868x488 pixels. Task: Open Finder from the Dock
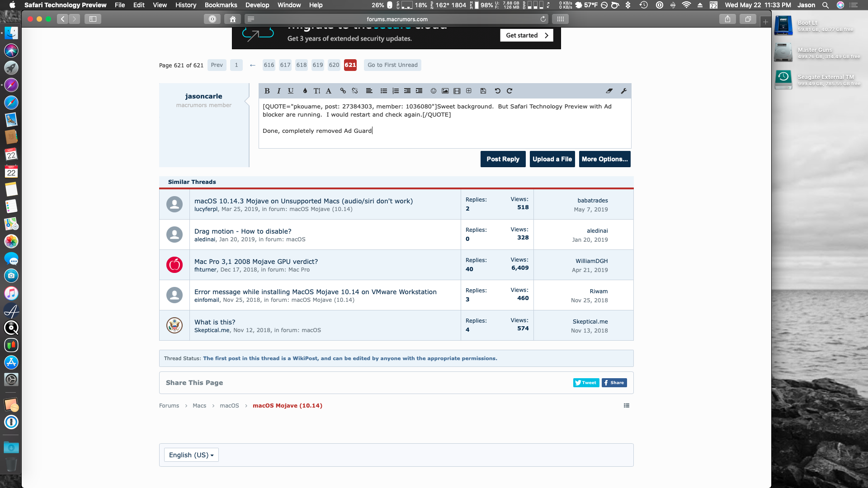(11, 33)
